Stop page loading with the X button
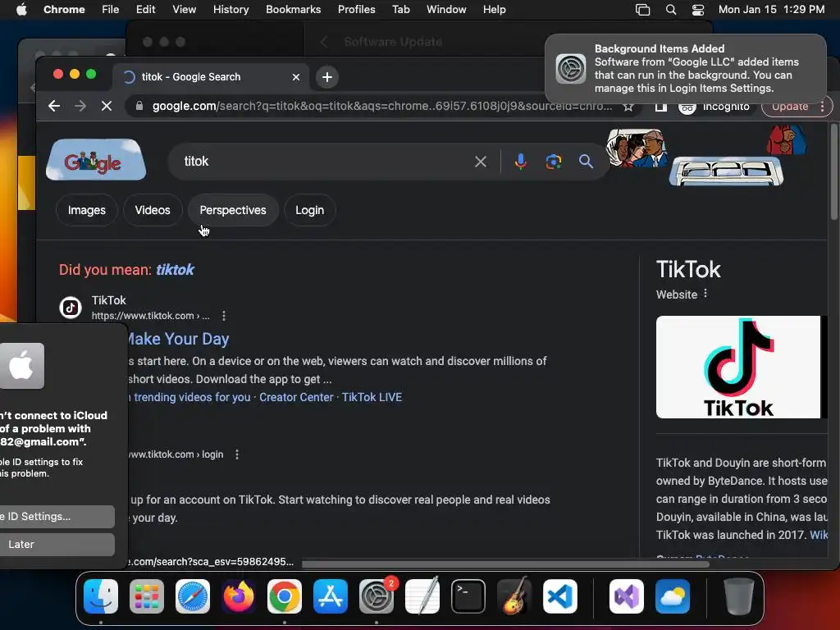The width and height of the screenshot is (840, 630). (x=107, y=106)
